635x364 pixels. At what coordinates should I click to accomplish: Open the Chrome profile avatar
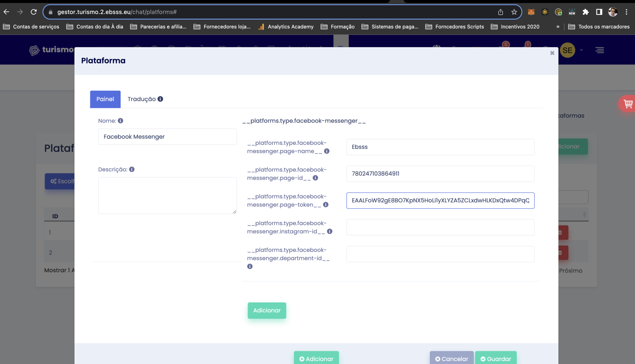point(613,12)
